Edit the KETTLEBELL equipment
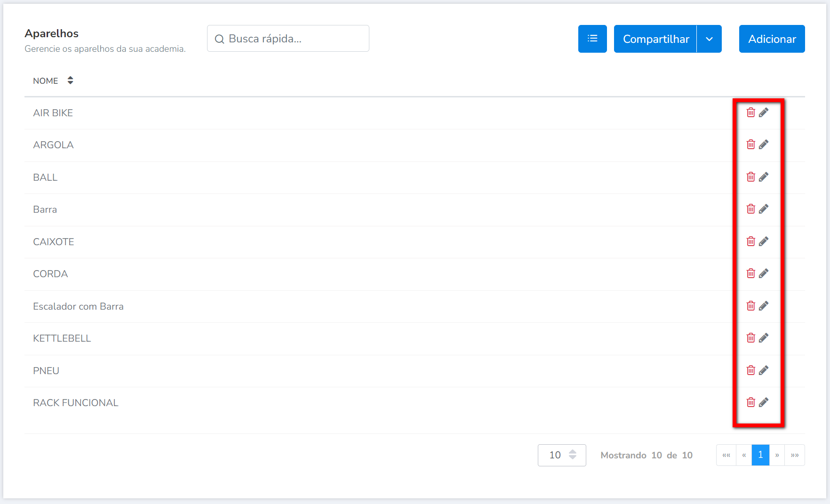The width and height of the screenshot is (830, 504). click(764, 338)
